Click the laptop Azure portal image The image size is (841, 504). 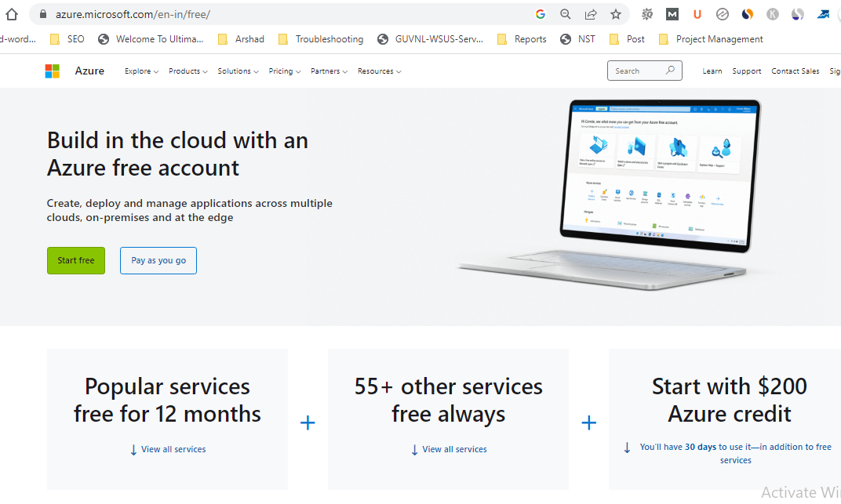pyautogui.click(x=611, y=194)
